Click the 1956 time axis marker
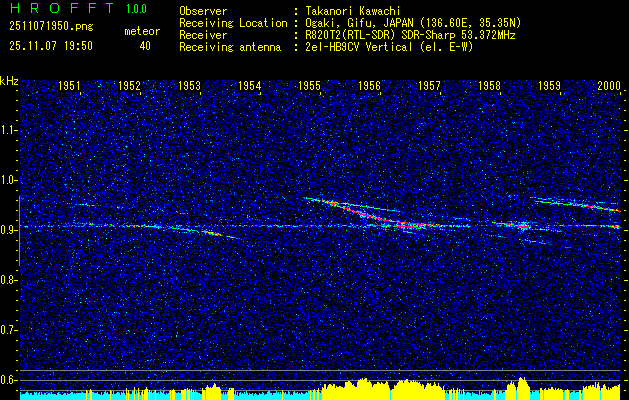Screen dimensions: 629x400 click(x=369, y=85)
